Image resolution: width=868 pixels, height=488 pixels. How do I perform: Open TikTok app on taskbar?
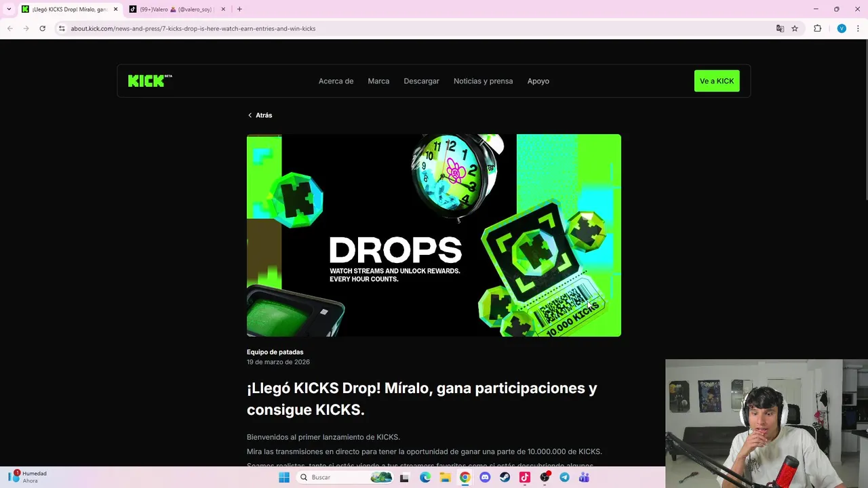[x=524, y=477]
